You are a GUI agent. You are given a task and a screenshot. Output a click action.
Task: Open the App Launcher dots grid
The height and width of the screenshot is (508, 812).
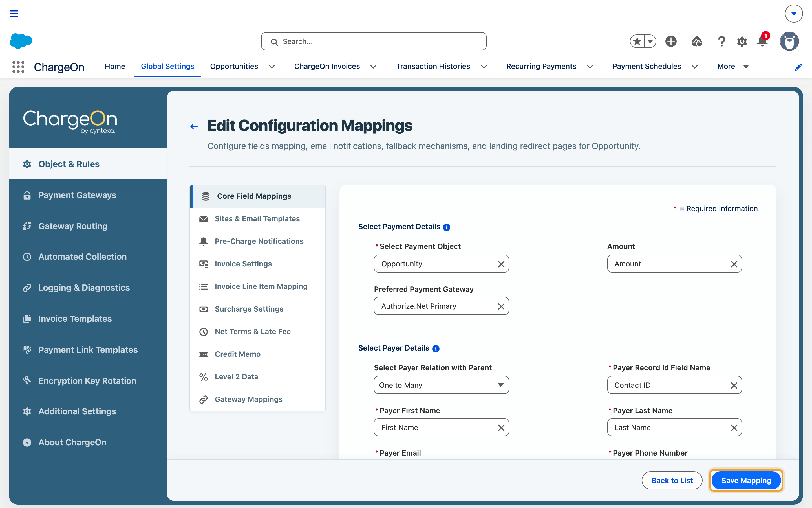tap(18, 67)
